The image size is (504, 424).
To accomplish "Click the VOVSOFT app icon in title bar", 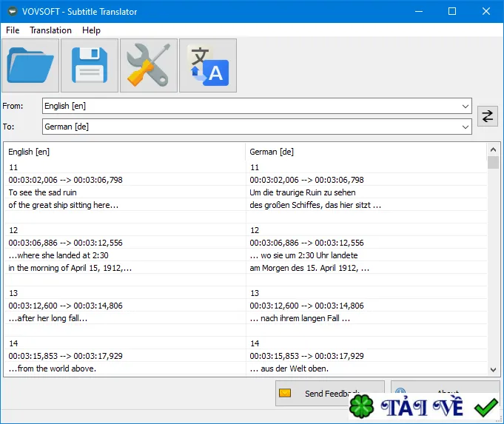I will coord(13,12).
